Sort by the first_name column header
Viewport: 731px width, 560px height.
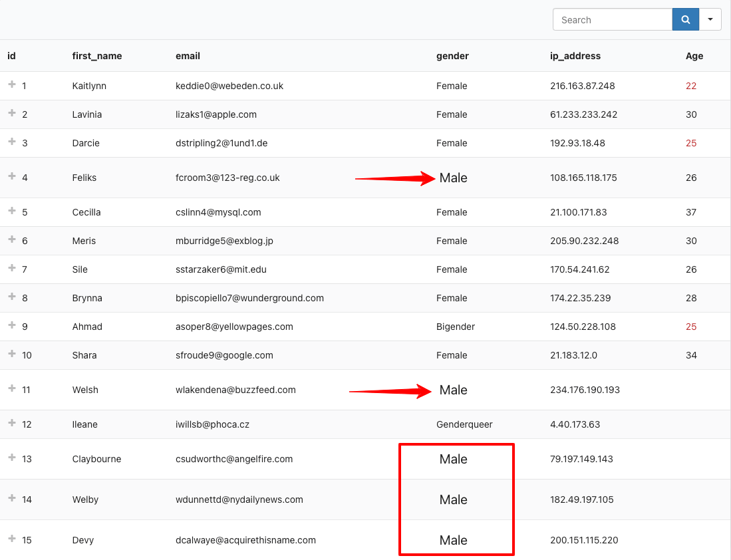[97, 56]
